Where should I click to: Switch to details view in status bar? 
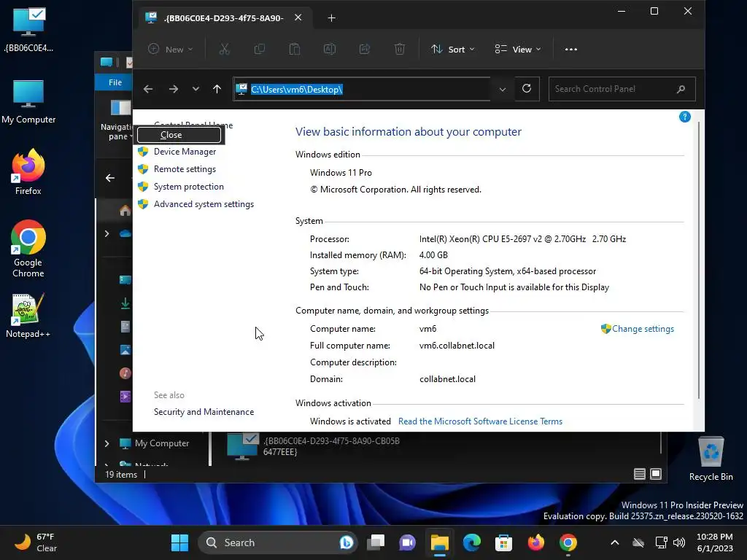(x=639, y=474)
